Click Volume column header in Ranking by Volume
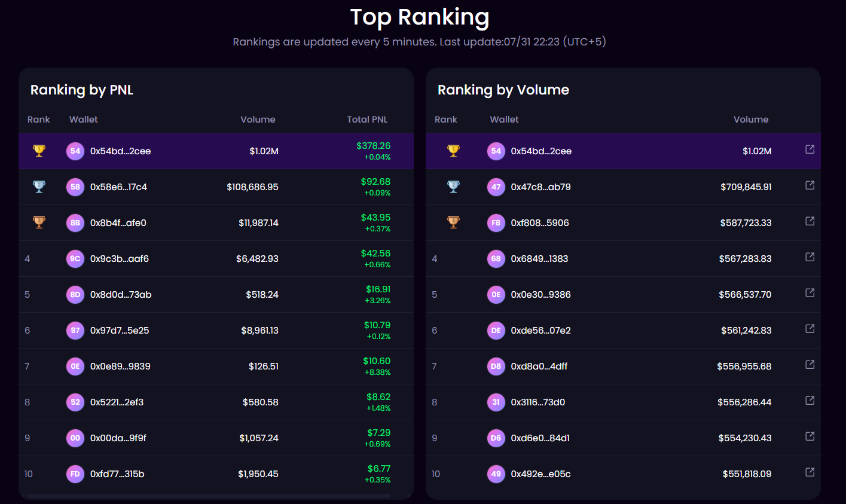Image resolution: width=846 pixels, height=504 pixels. 751,120
